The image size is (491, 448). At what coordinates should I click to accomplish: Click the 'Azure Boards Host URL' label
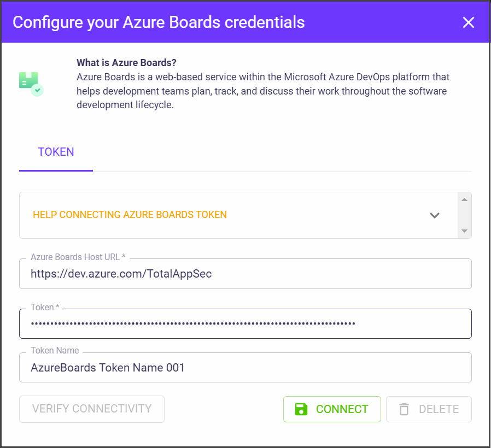coord(78,257)
